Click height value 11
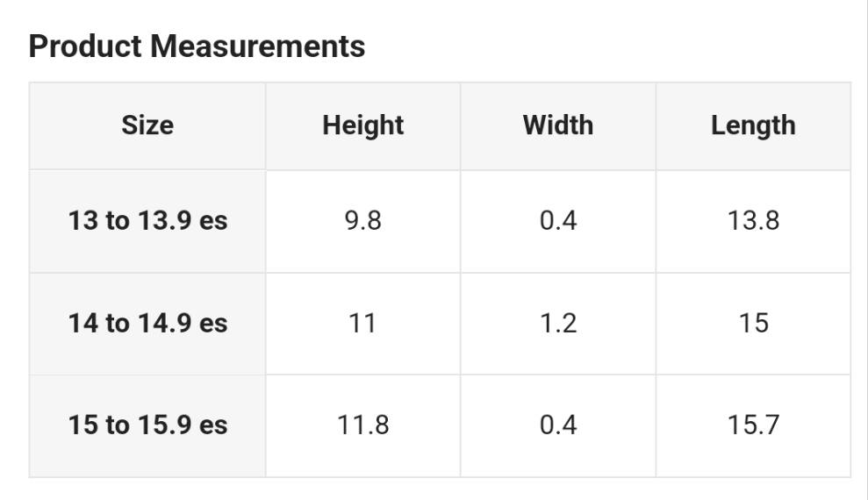 362,323
